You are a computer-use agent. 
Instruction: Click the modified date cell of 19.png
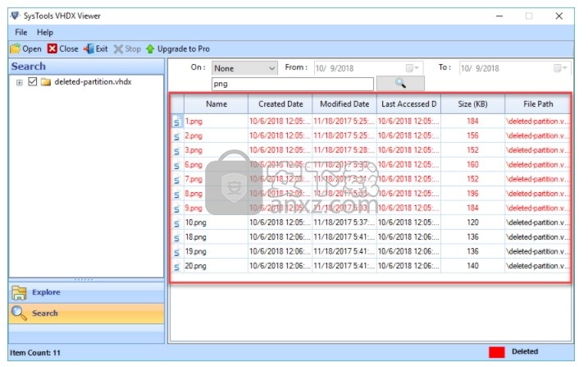[x=344, y=251]
